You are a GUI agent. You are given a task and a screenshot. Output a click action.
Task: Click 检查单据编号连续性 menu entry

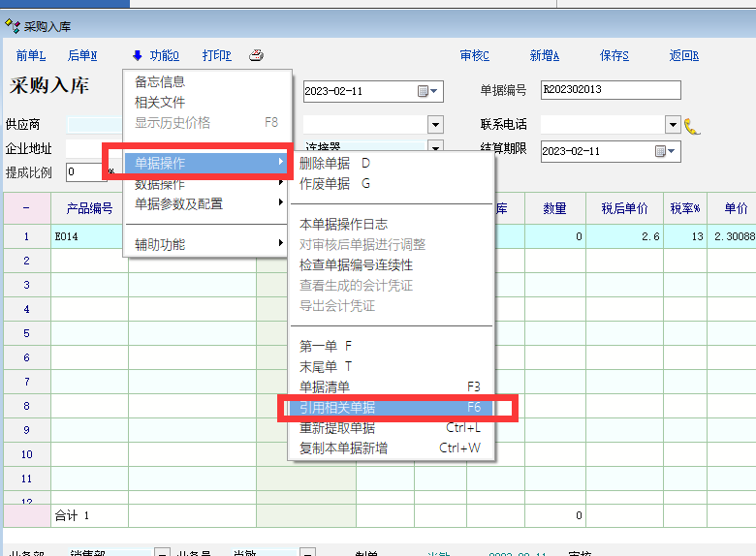[356, 264]
